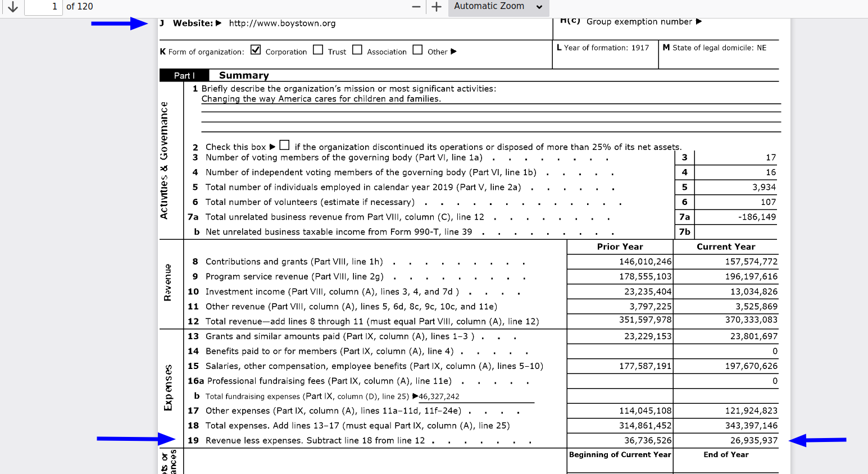This screenshot has height=474, width=868.
Task: Click line 12 'Total revenue' description
Action: [x=372, y=322]
